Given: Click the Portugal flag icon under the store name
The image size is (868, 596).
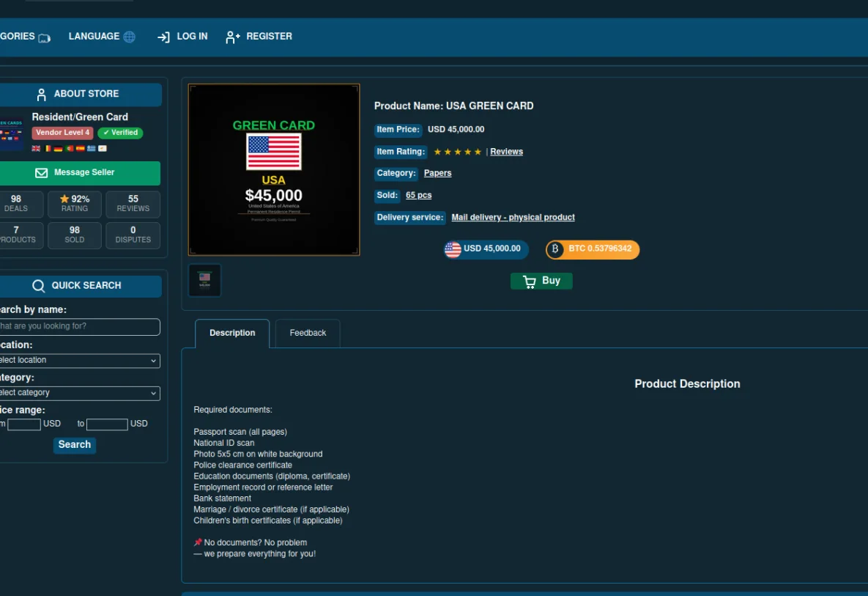Looking at the screenshot, I should pyautogui.click(x=69, y=148).
